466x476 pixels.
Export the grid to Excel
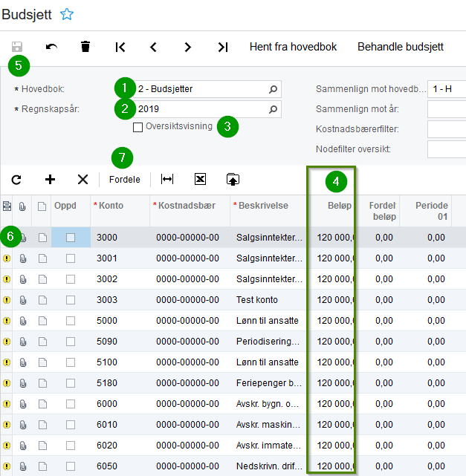[200, 179]
